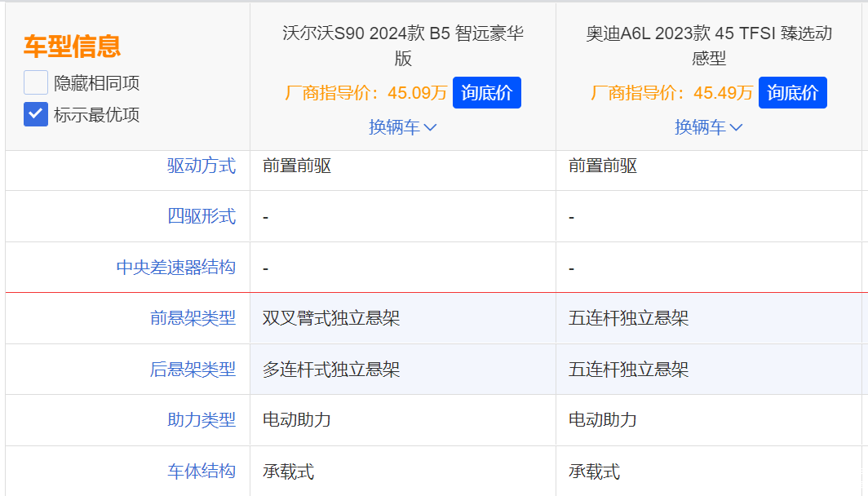Expand 换辆车 dropdown under Volvo S90

403,127
